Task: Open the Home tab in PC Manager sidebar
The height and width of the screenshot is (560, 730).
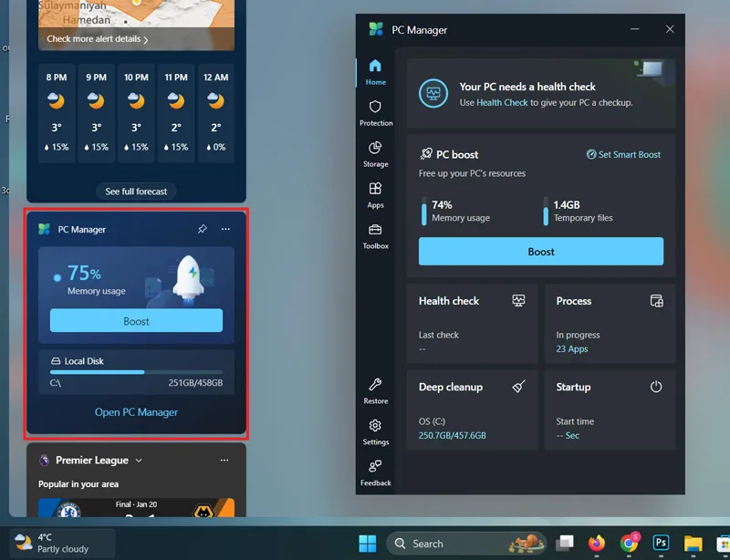Action: click(x=375, y=72)
